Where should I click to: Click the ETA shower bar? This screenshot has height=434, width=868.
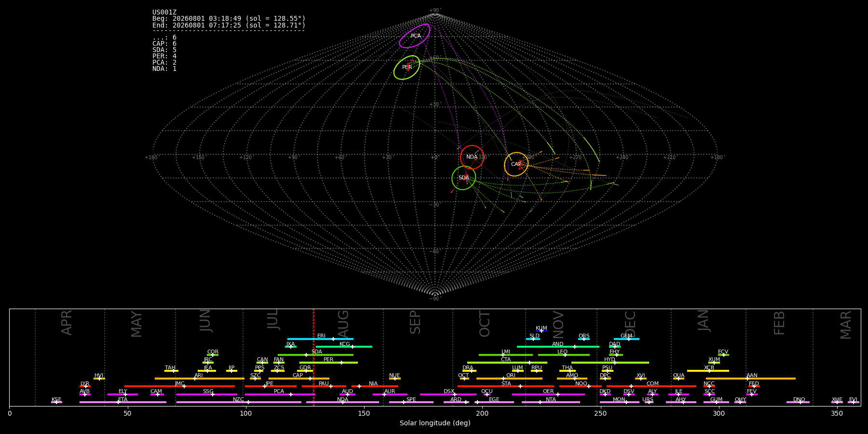(x=123, y=402)
